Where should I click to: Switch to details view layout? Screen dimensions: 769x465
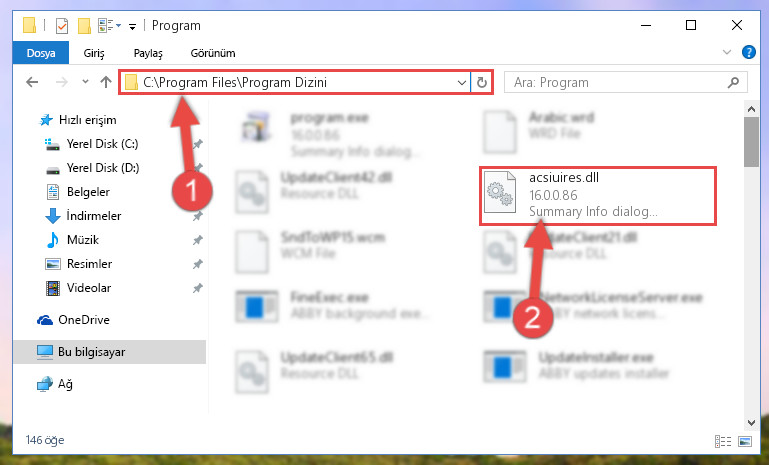[722, 441]
